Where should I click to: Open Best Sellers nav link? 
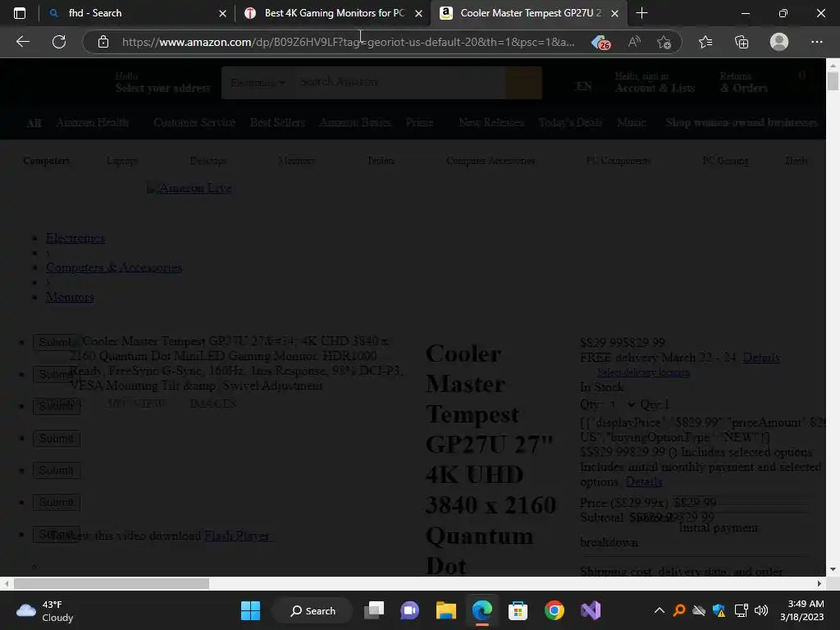(x=277, y=122)
